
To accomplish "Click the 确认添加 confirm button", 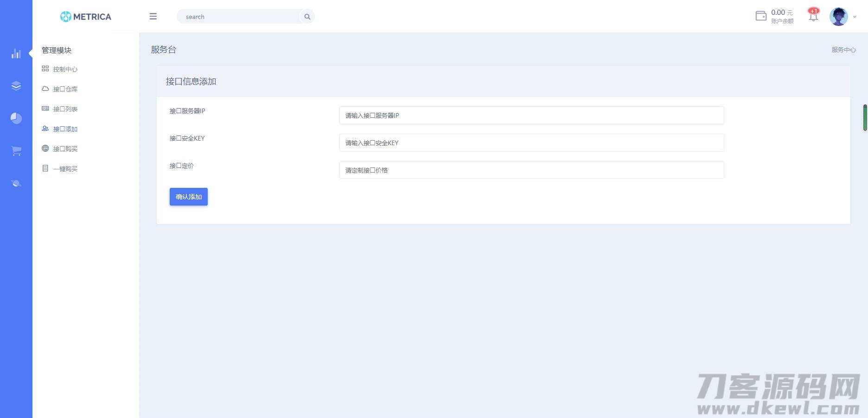I will (x=188, y=196).
